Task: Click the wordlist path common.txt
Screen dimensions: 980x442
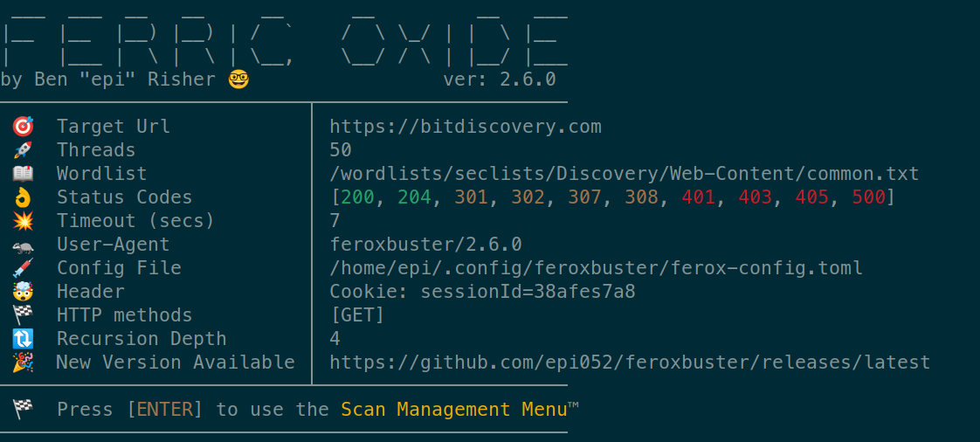Action: coord(624,174)
